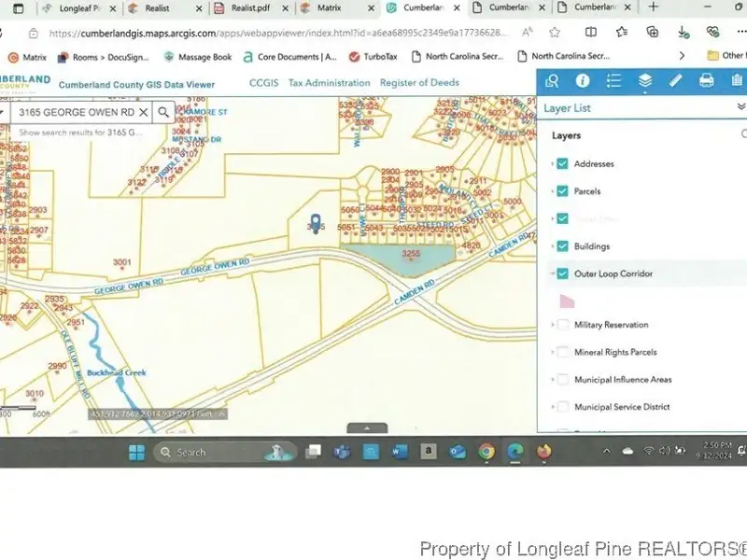Collapse the Outer Loop Corridor legend
Screen dimensions: 747x560
tap(552, 274)
